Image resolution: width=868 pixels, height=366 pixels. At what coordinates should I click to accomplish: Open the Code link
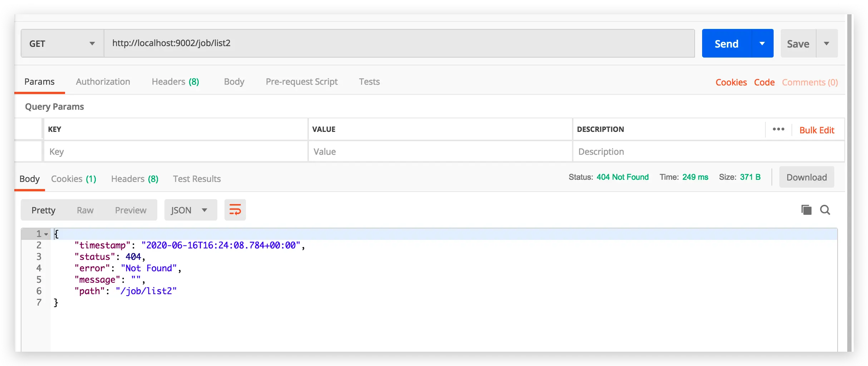764,82
